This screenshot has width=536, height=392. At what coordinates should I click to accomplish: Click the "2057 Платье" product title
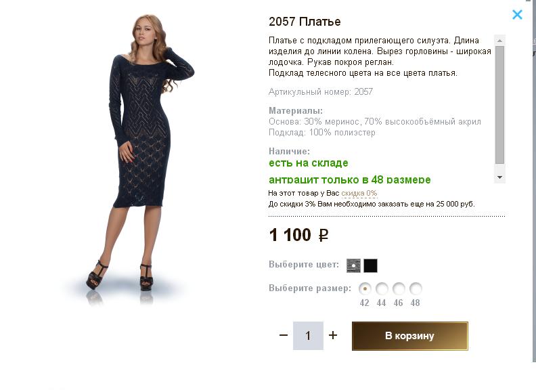click(x=305, y=22)
